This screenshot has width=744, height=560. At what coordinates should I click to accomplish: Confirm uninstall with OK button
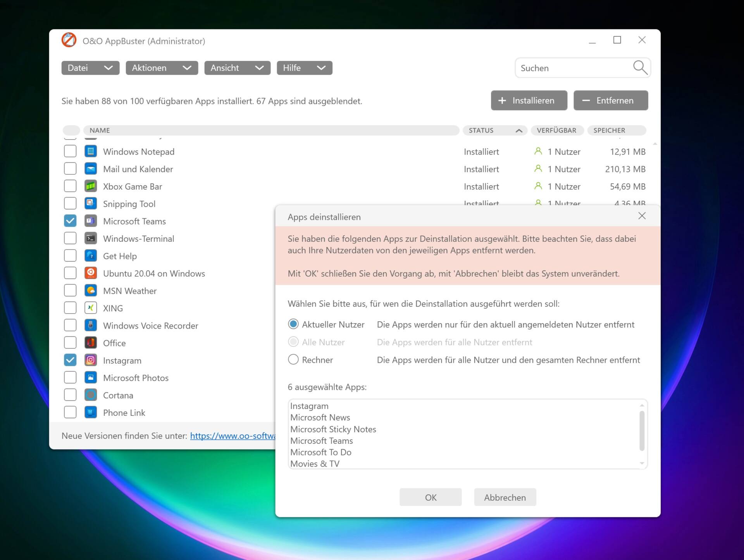pyautogui.click(x=431, y=497)
